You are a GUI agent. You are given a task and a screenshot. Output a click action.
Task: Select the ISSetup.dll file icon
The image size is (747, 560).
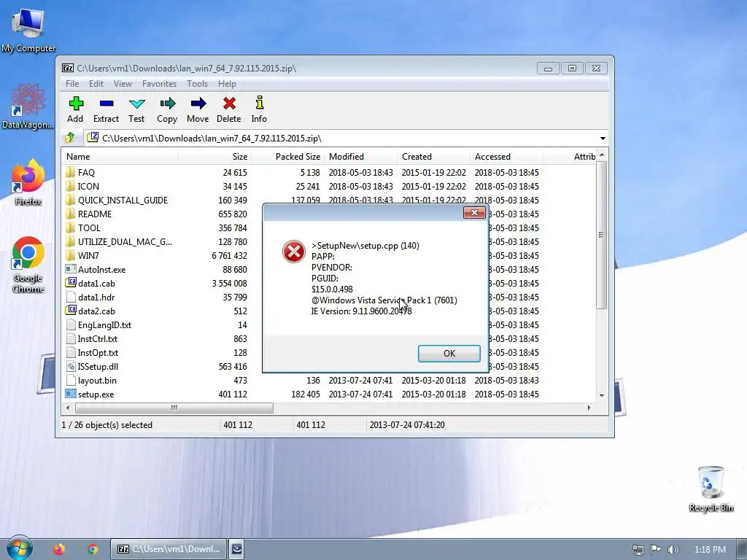[x=71, y=367]
